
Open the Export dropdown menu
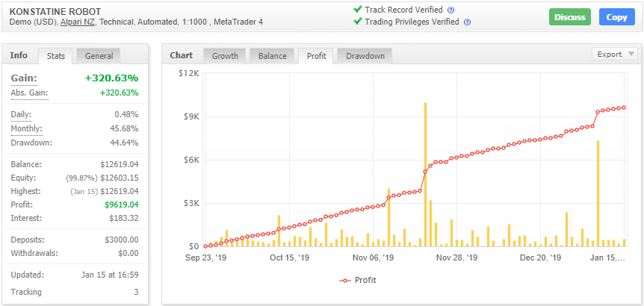pyautogui.click(x=614, y=54)
